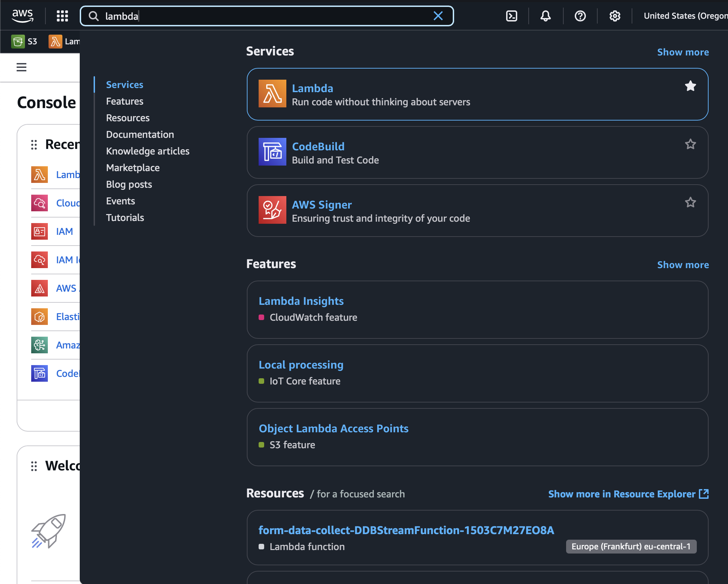Image resolution: width=728 pixels, height=584 pixels.
Task: Open the United States (Oregon) region dropdown
Action: pyautogui.click(x=685, y=16)
